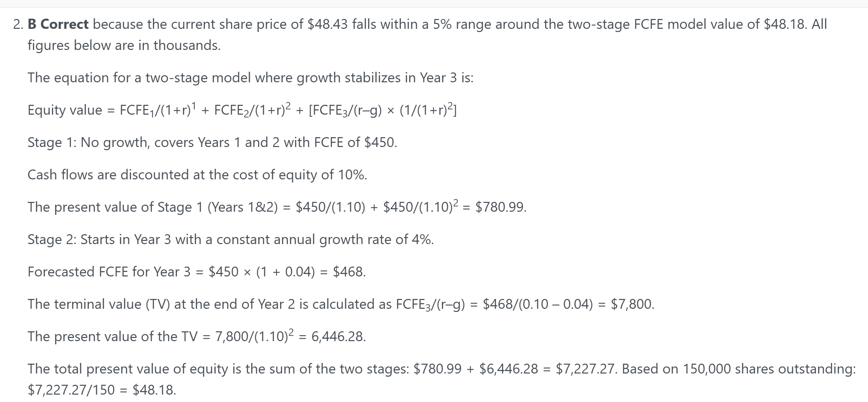This screenshot has width=868, height=402.
Task: Click the final '$48.18' per-share result
Action: pos(154,390)
